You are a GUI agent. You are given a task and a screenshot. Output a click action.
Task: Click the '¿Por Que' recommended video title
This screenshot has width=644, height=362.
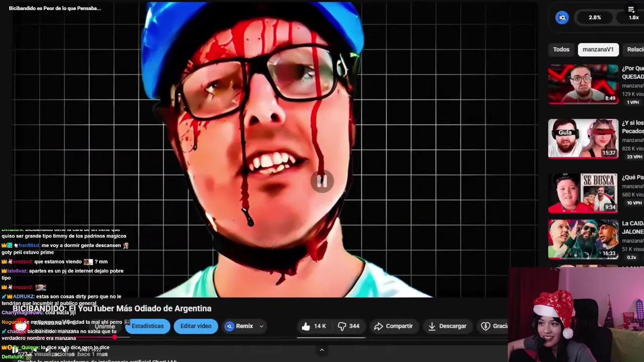click(x=633, y=72)
